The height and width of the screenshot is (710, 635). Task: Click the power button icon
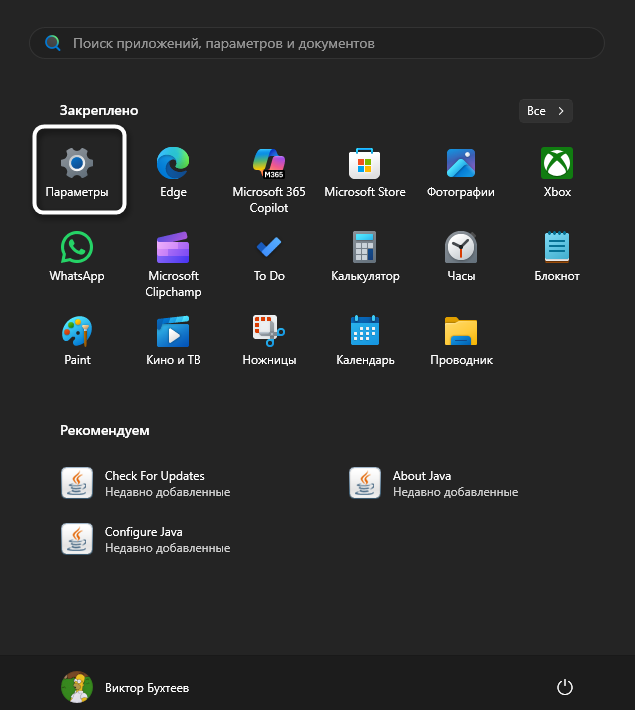[564, 687]
